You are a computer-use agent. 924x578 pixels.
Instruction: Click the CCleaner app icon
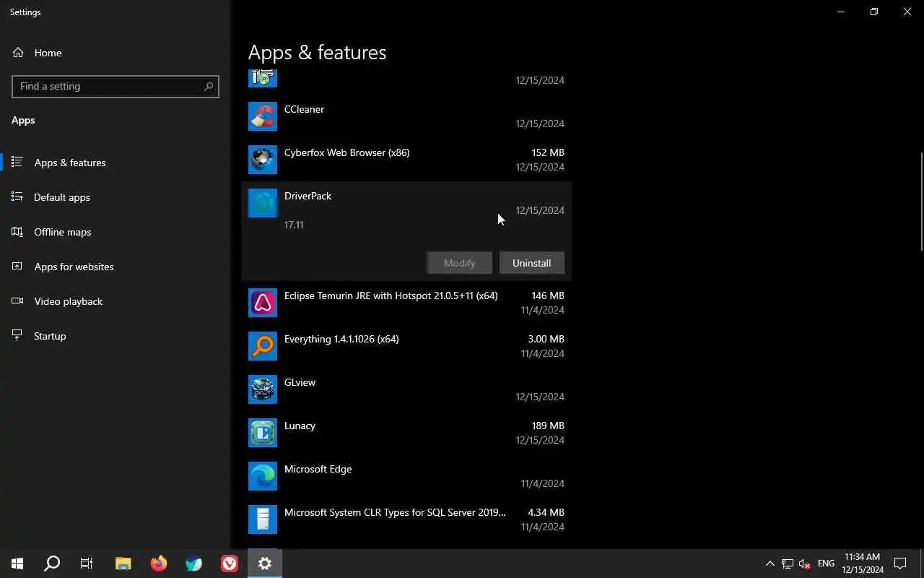[263, 116]
